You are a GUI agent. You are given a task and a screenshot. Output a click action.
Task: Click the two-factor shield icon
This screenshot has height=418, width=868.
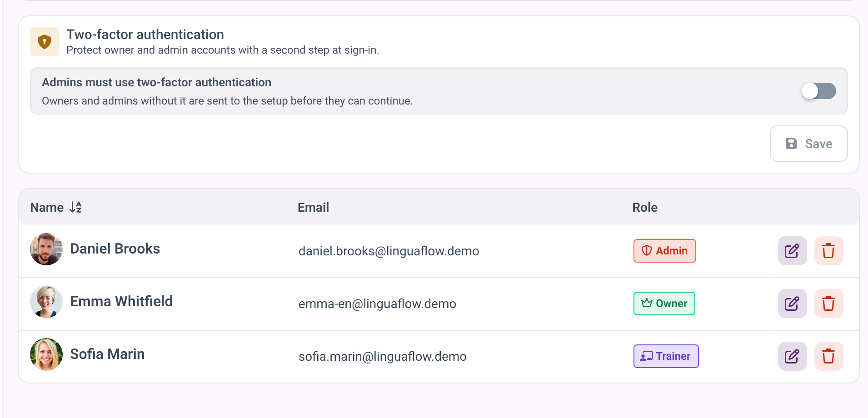[x=45, y=42]
